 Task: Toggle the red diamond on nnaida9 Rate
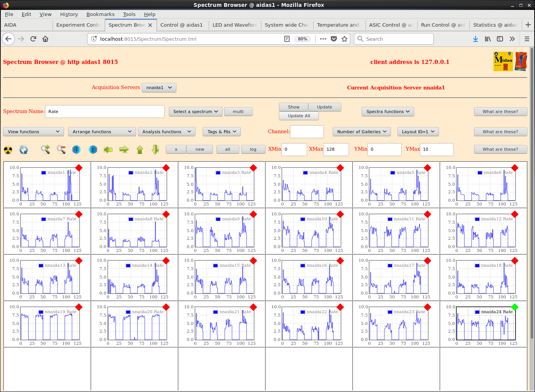(253, 214)
